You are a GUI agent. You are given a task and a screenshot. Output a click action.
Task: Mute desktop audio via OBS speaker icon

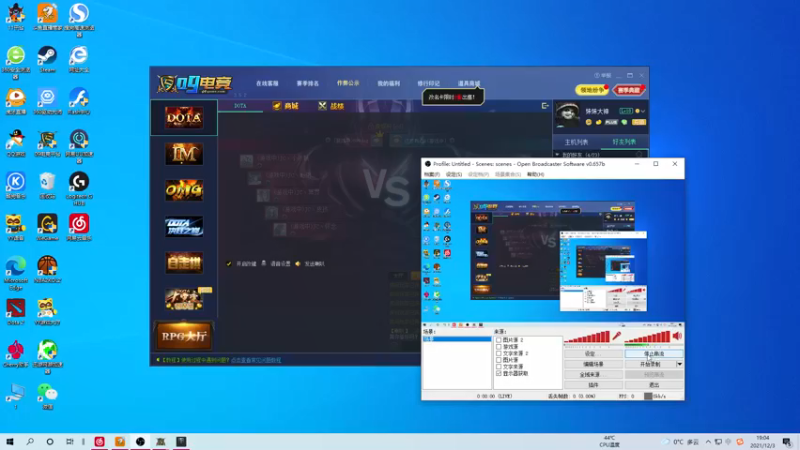coord(677,336)
